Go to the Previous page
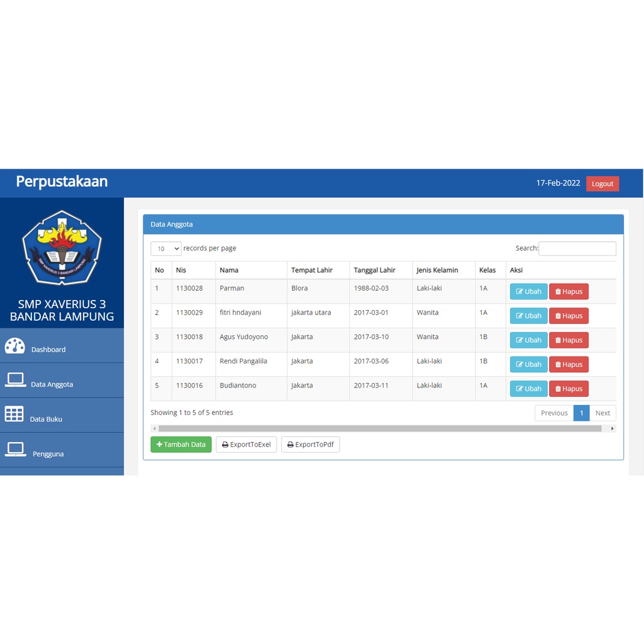 [554, 413]
